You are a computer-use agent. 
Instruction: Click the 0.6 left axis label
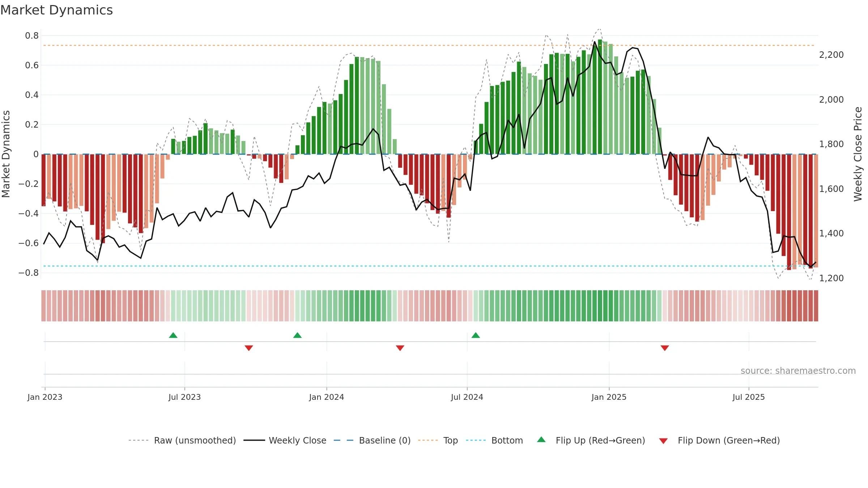click(32, 65)
